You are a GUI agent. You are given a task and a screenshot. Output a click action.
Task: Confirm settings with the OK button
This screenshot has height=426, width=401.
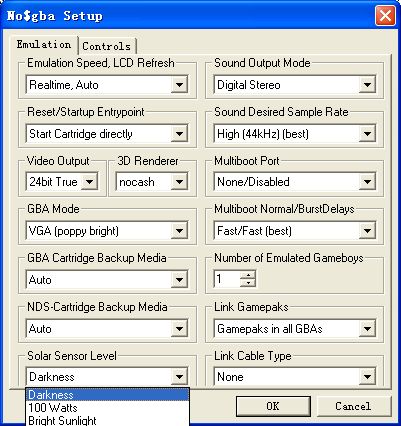[273, 406]
